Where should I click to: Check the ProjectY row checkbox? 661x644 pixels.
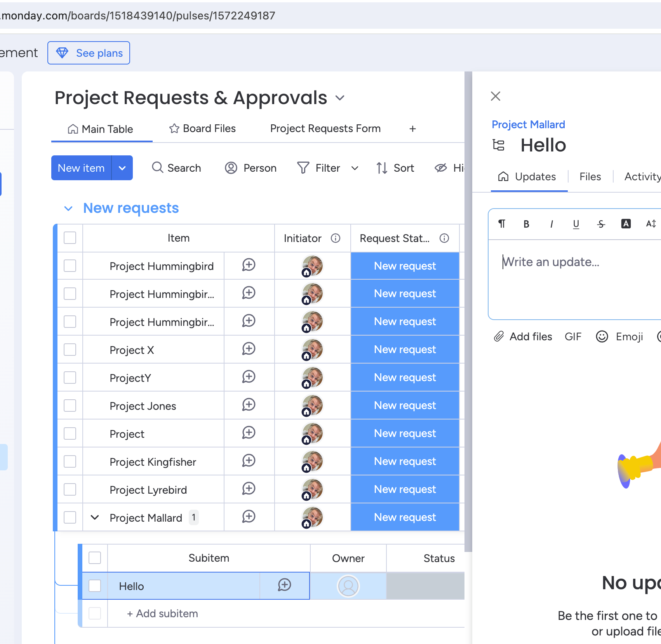click(x=70, y=378)
